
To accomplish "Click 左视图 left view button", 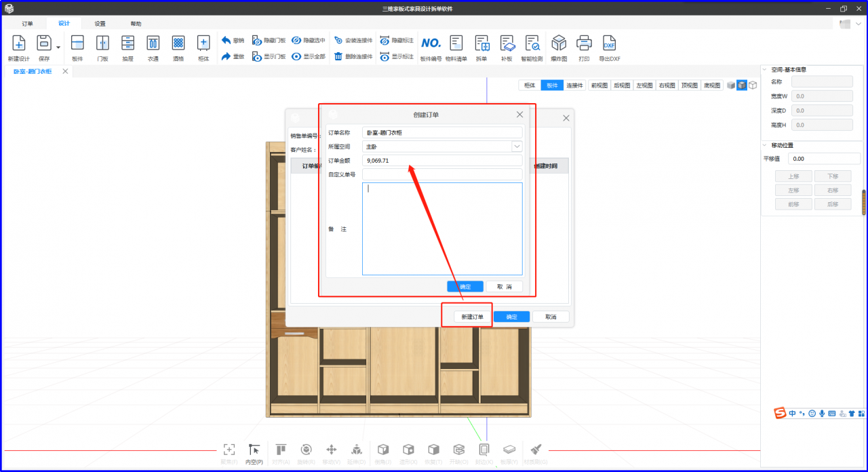I will (x=644, y=85).
